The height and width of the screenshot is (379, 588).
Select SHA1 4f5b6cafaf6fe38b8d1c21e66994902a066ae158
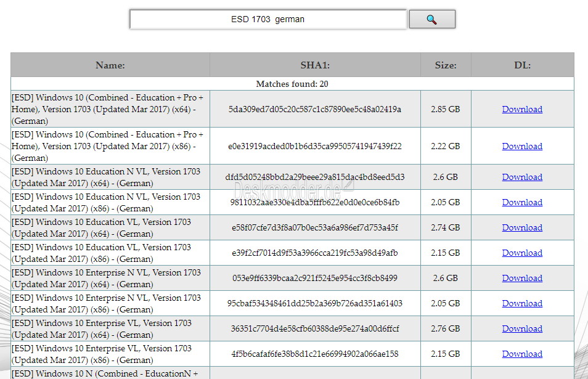[x=315, y=354]
